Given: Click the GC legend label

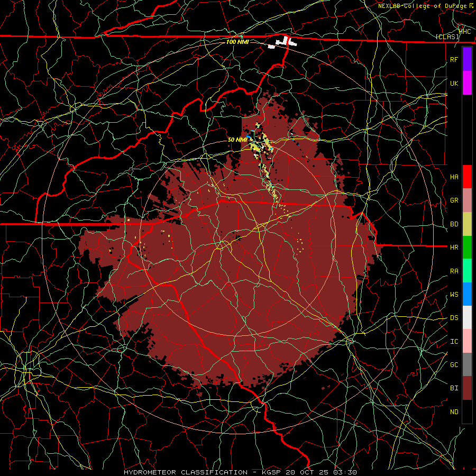Looking at the screenshot, I should pyautogui.click(x=454, y=364).
